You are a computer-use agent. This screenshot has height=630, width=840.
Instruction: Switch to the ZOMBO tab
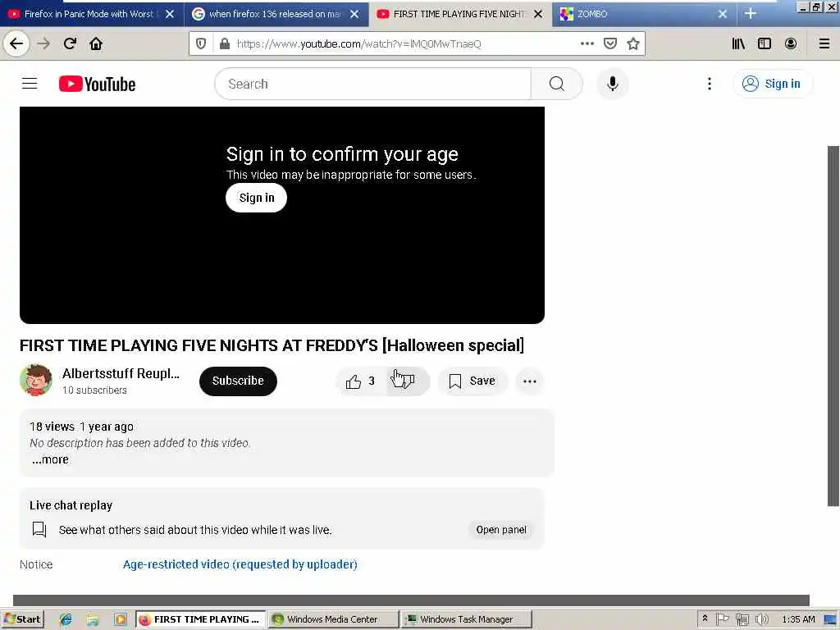click(x=637, y=14)
